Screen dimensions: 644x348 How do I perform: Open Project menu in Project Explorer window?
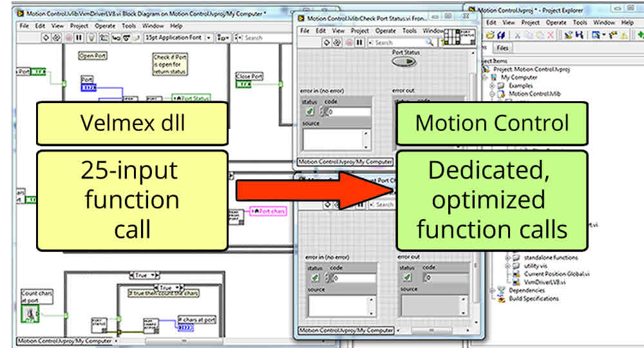530,23
